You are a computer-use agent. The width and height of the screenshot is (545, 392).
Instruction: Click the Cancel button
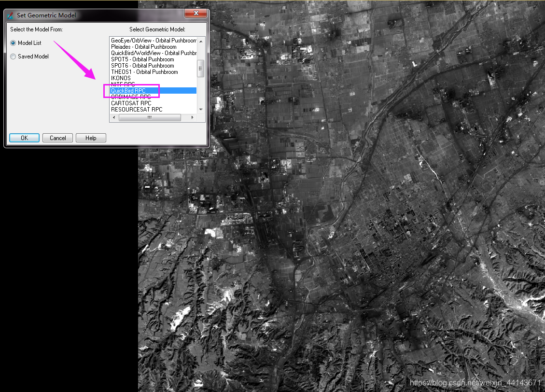coord(58,138)
